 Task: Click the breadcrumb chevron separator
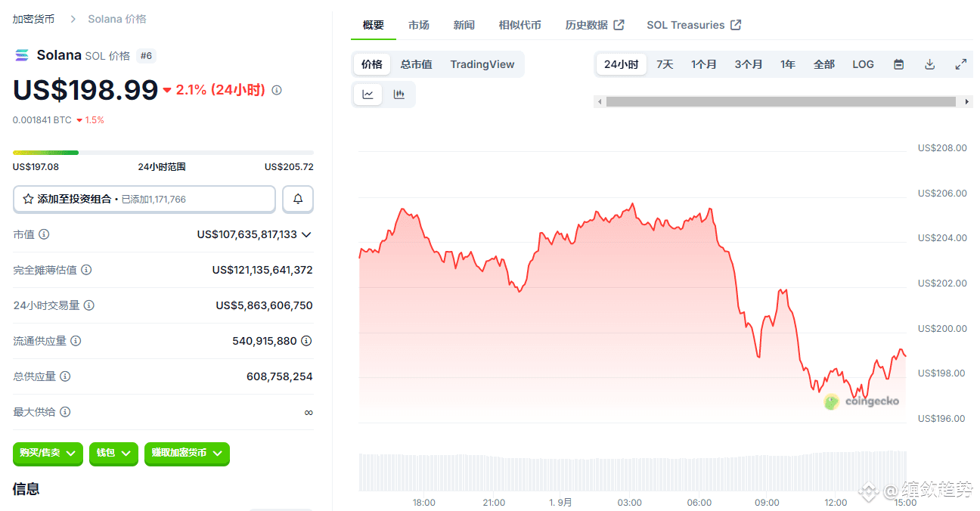point(73,19)
